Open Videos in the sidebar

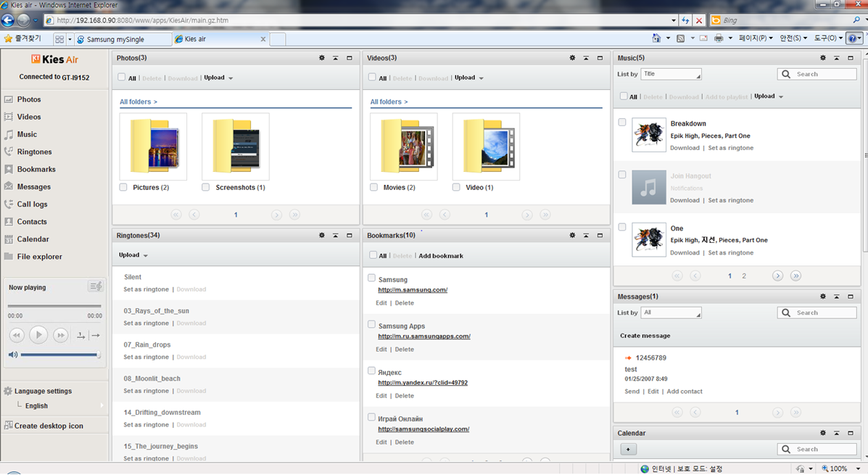pos(29,117)
